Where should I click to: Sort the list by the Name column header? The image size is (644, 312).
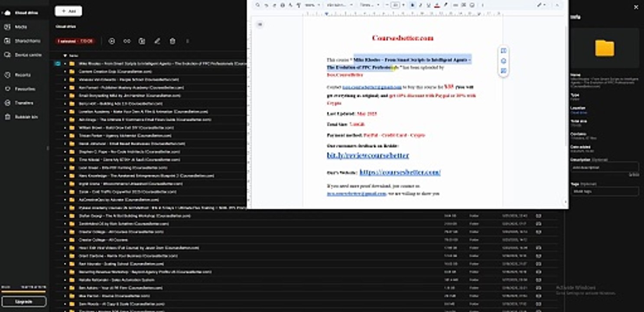pos(74,55)
